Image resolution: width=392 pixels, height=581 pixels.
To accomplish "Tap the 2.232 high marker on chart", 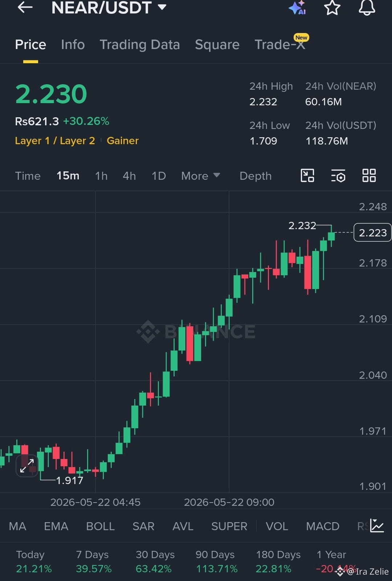I will [x=302, y=226].
